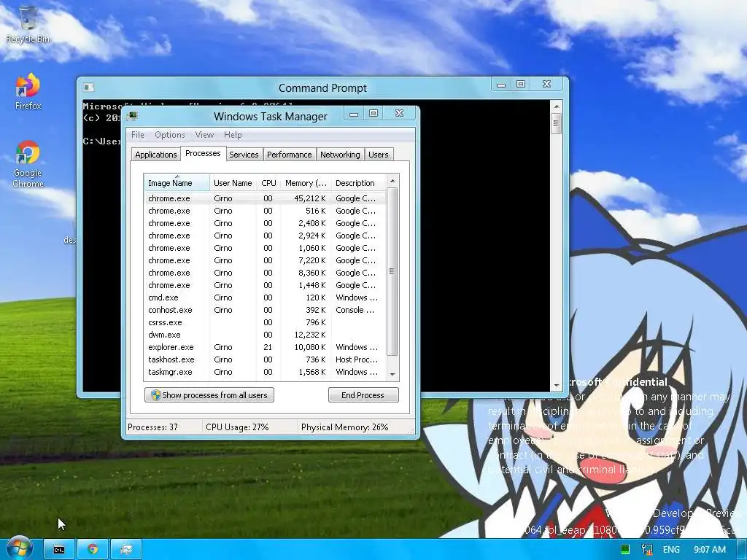Switch to Command Prompt taskbar button
Viewport: 747px width, 560px height.
point(59,550)
